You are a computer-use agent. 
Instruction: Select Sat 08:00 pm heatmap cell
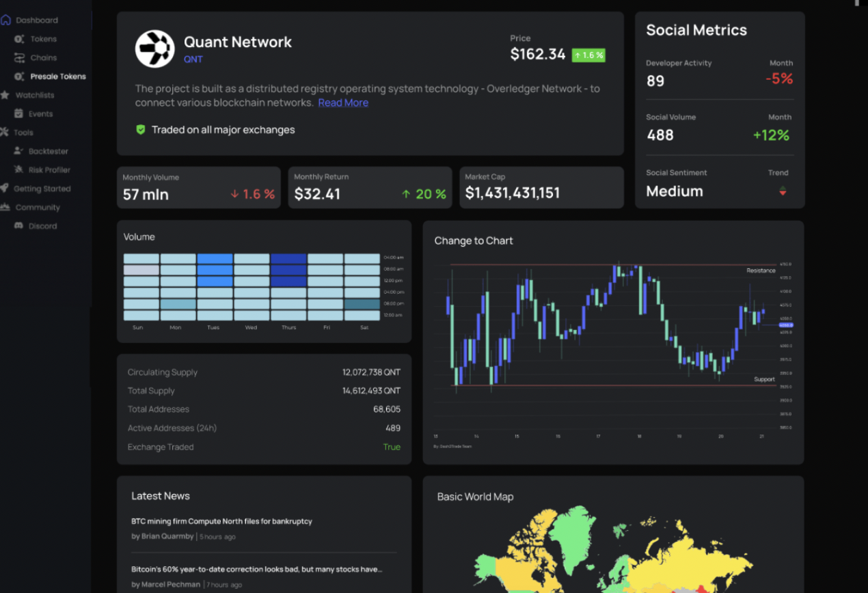point(362,304)
